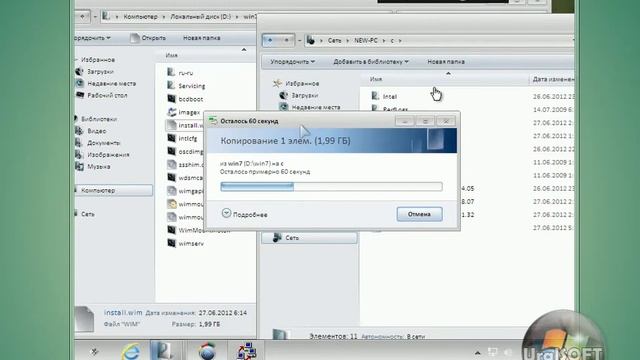Select the wimserv file
Image resolution: width=640 pixels, height=360 pixels.
(185, 243)
